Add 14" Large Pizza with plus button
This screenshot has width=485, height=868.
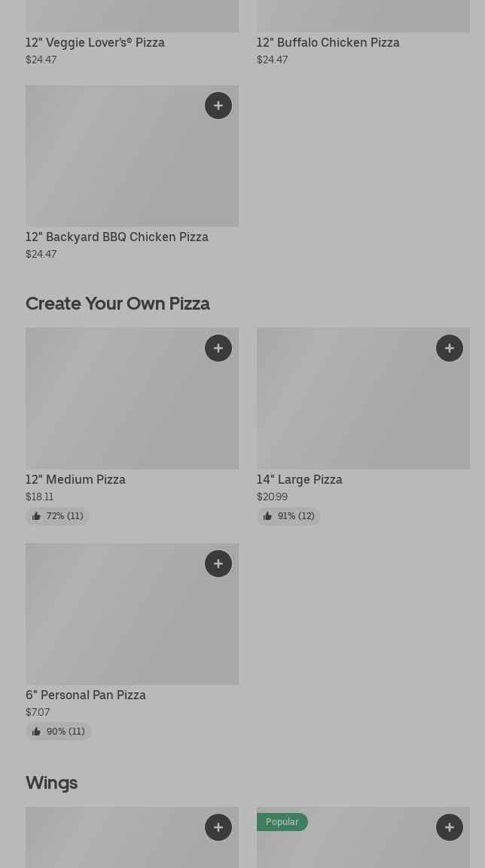pos(450,347)
